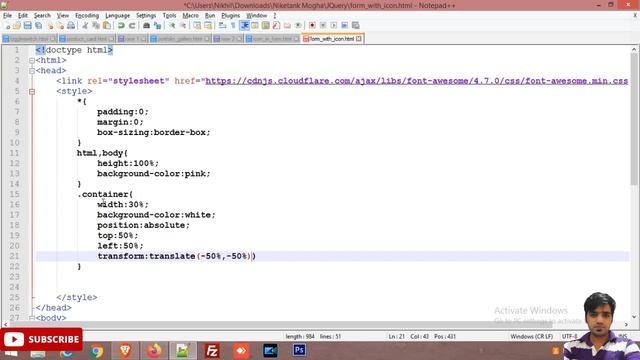Redo the edit using the Redo icon
640x360 pixels.
click(132, 26)
